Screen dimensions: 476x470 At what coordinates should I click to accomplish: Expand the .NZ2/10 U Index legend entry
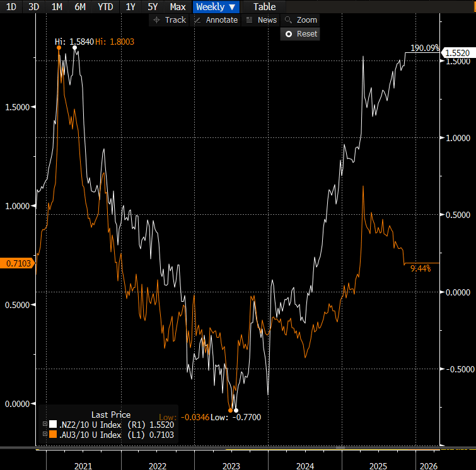pos(44,425)
